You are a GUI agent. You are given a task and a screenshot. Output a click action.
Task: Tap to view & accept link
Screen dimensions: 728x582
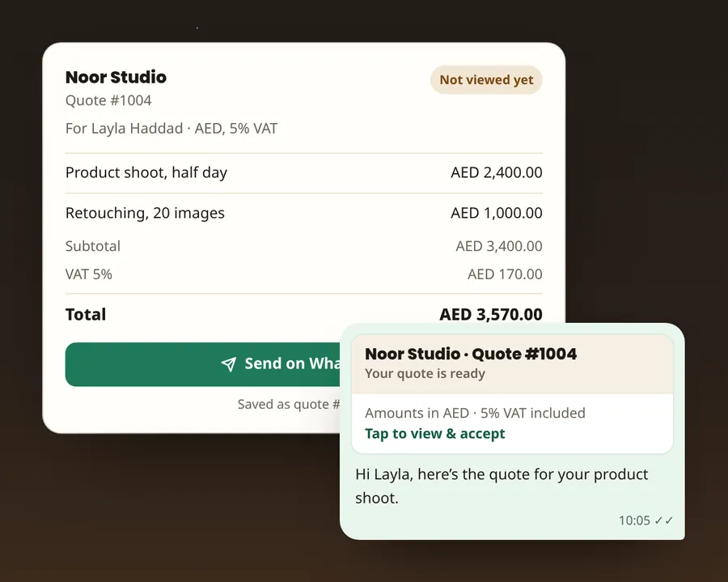click(434, 433)
